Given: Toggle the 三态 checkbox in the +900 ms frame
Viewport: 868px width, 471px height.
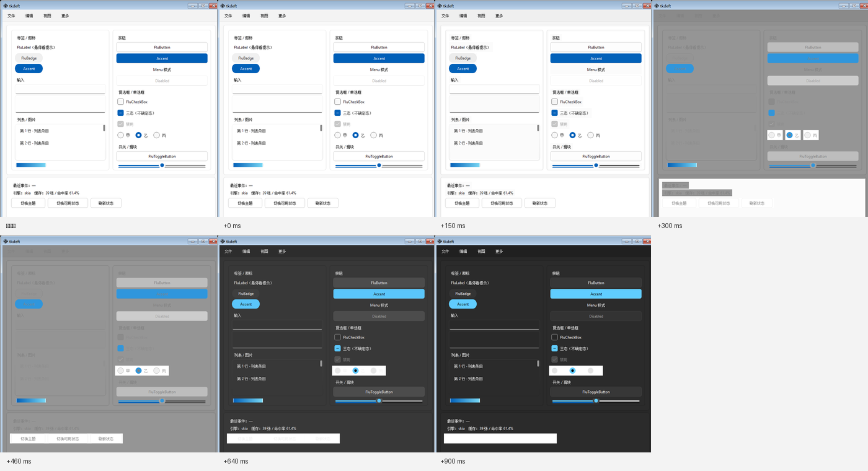Looking at the screenshot, I should tap(555, 348).
